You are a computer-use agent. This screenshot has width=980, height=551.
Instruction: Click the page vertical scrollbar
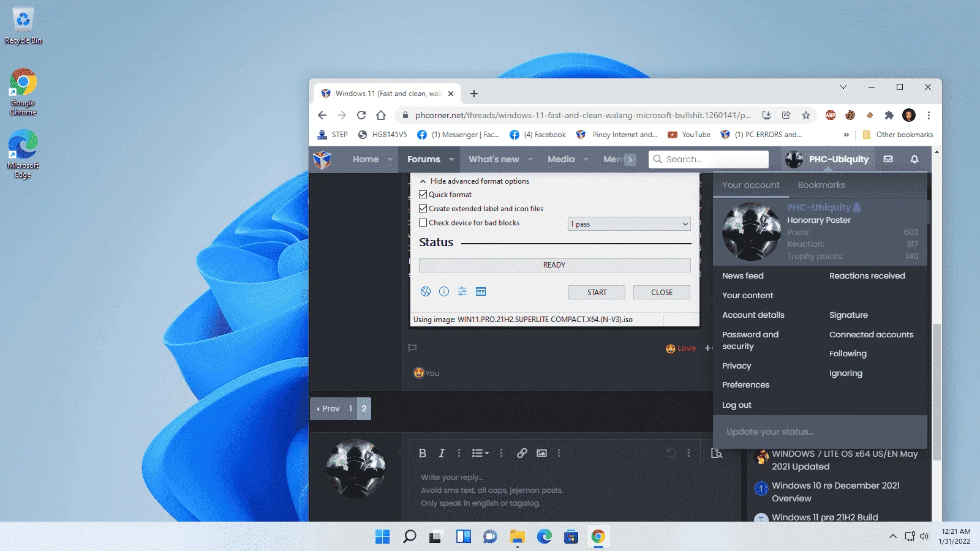coord(936,392)
